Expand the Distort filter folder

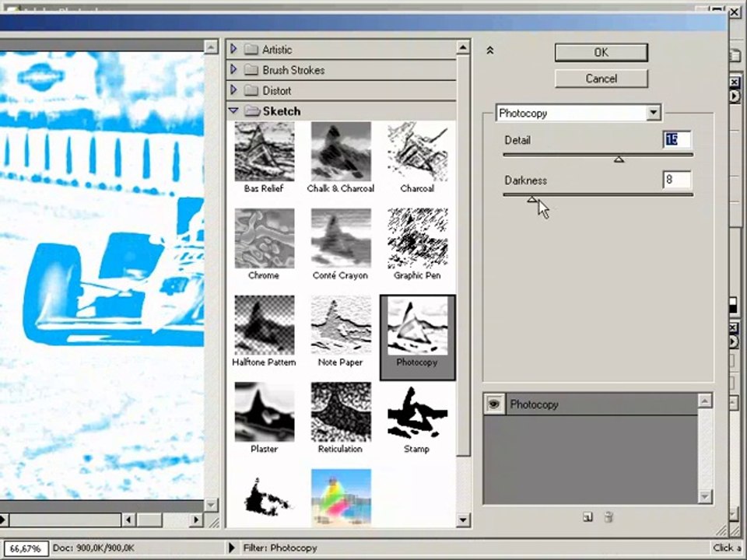(x=233, y=89)
